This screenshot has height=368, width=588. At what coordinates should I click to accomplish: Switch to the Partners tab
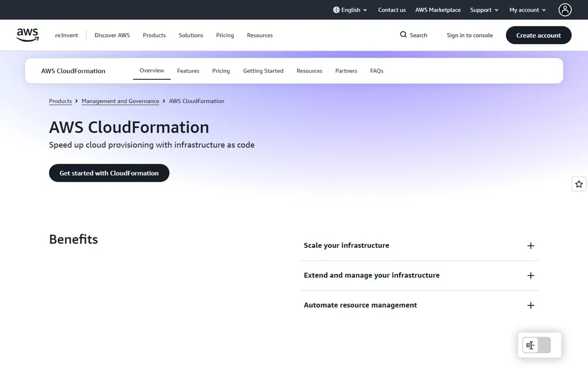346,71
